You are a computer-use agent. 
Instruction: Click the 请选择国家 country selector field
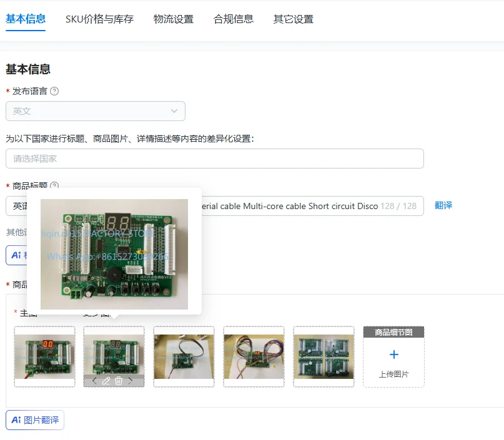tap(215, 159)
